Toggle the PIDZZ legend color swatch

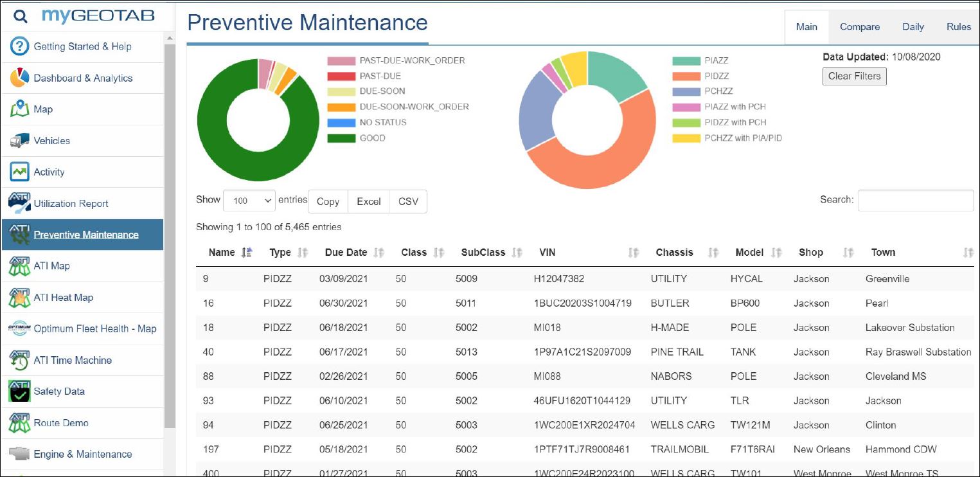click(x=686, y=76)
